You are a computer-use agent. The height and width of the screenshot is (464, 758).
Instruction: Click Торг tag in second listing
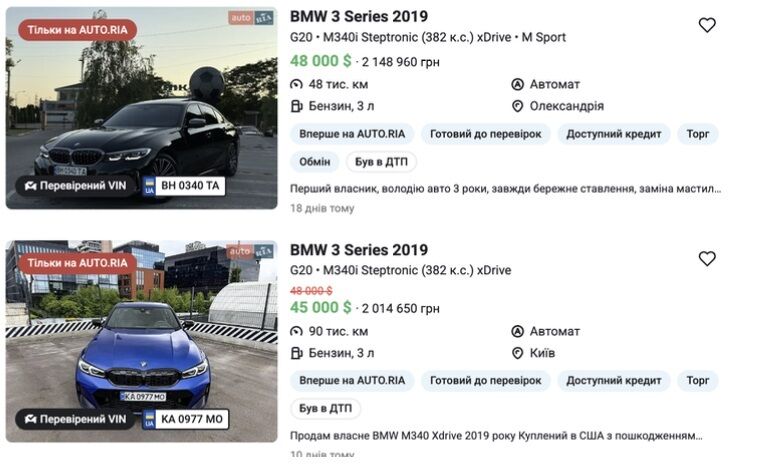(x=698, y=380)
